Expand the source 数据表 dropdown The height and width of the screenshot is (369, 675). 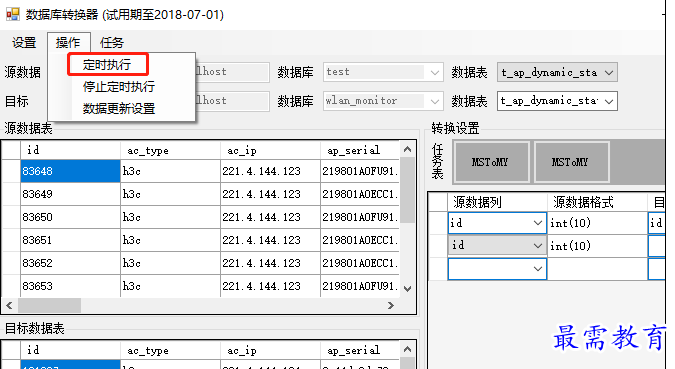click(609, 72)
